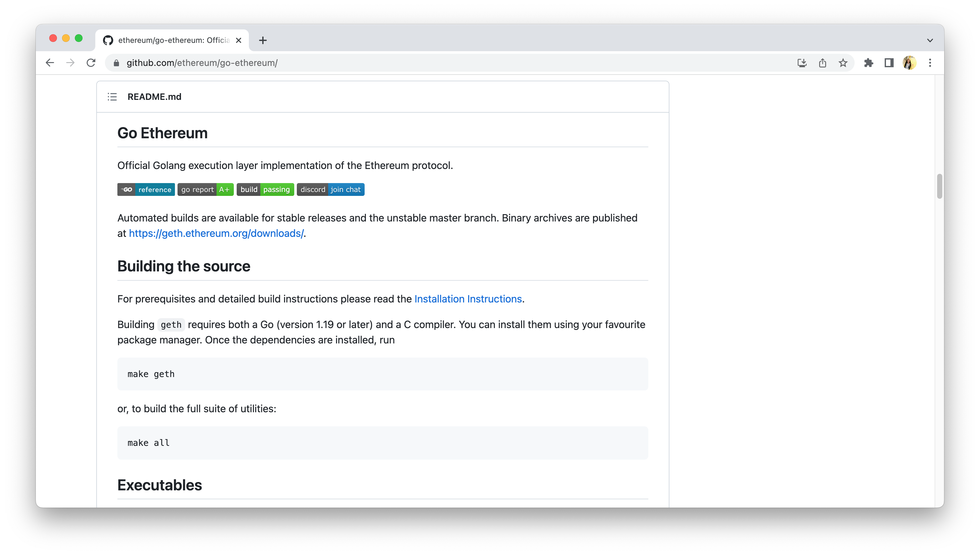Image resolution: width=980 pixels, height=555 pixels.
Task: Click the install app icon in address bar
Action: (x=802, y=63)
